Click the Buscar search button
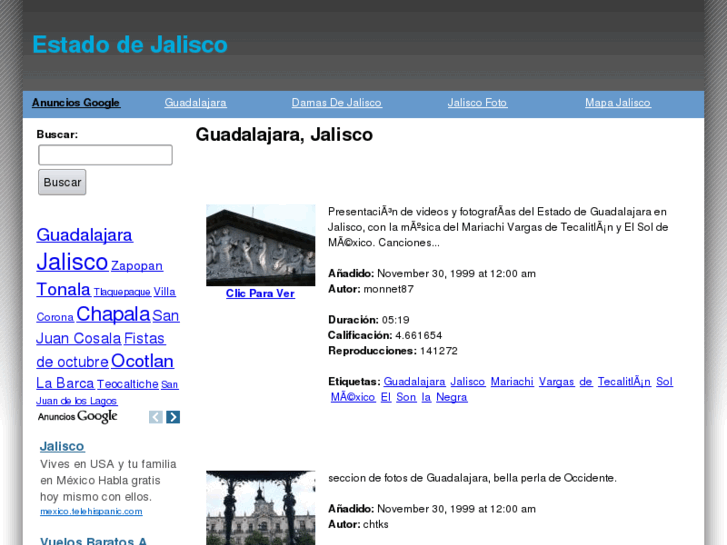This screenshot has width=727, height=545. point(62,182)
